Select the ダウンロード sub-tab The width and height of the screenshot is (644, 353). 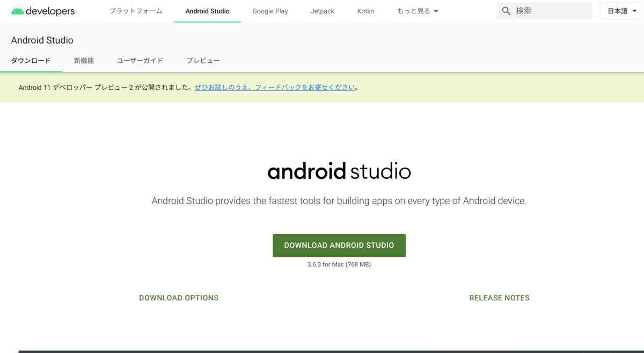click(31, 61)
